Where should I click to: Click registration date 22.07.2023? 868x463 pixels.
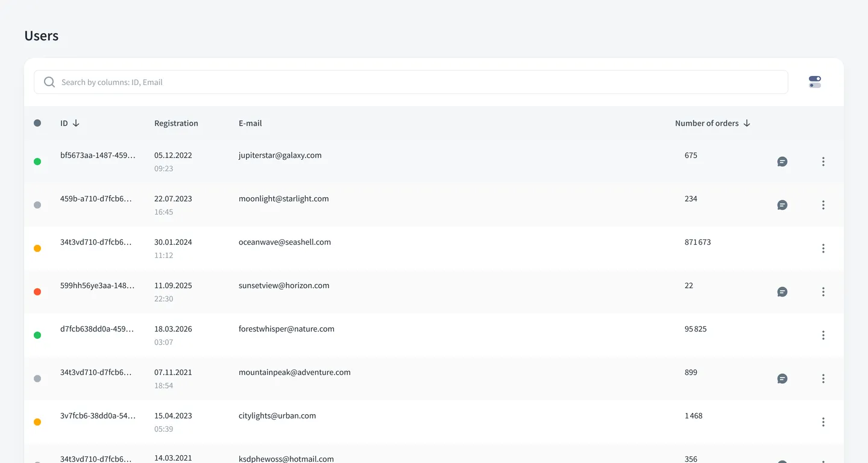click(173, 198)
